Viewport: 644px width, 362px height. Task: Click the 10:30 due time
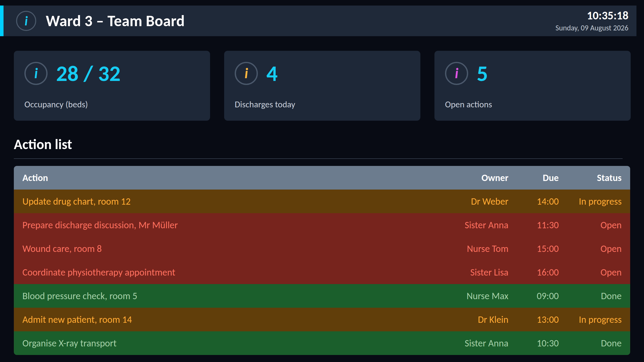coord(548,343)
